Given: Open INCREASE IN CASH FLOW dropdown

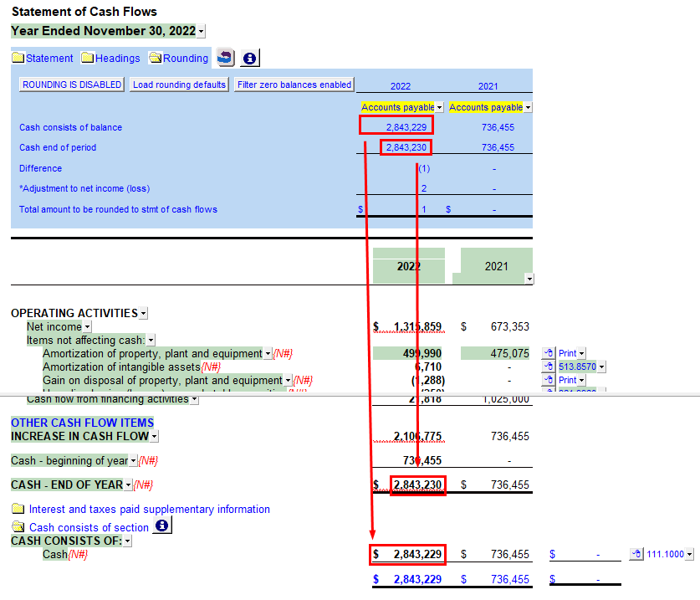Looking at the screenshot, I should pyautogui.click(x=154, y=436).
